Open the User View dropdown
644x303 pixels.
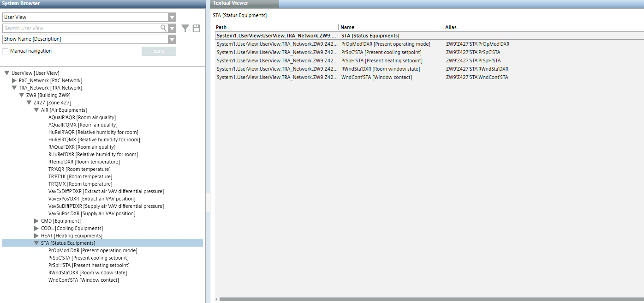click(172, 18)
